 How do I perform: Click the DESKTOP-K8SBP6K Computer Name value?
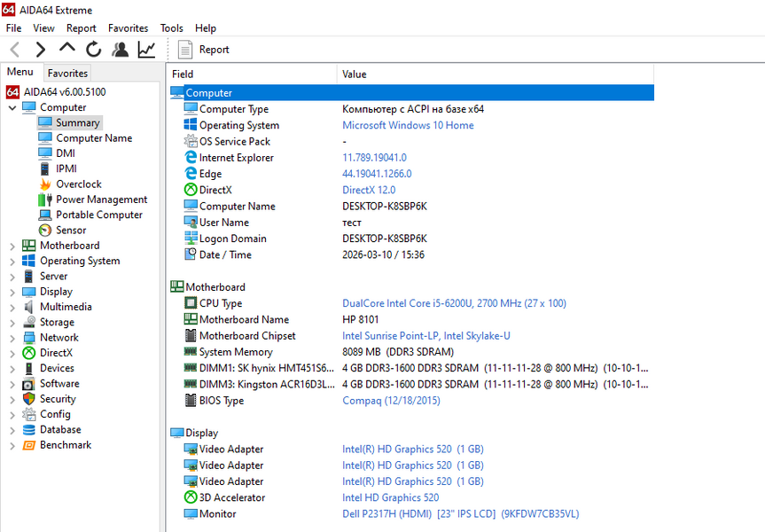point(385,207)
